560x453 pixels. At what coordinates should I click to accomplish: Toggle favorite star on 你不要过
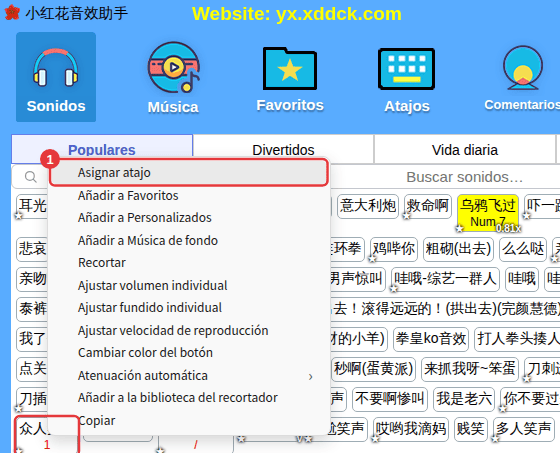pyautogui.click(x=502, y=408)
